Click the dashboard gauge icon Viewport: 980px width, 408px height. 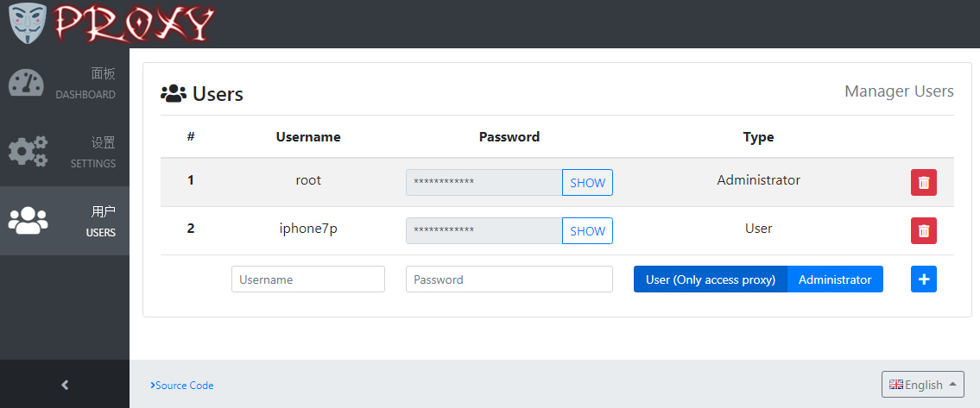click(x=26, y=83)
